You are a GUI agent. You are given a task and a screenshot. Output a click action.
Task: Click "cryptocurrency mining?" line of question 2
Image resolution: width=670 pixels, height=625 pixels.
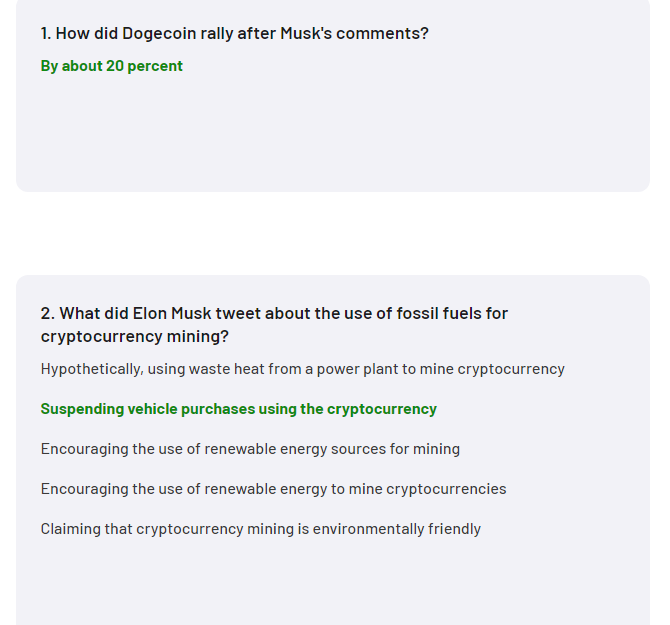[x=135, y=336]
